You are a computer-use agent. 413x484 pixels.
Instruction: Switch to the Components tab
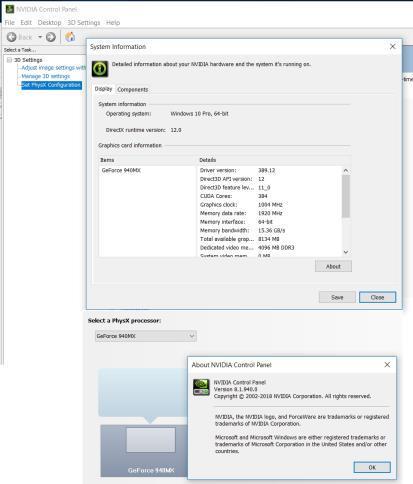coord(133,90)
